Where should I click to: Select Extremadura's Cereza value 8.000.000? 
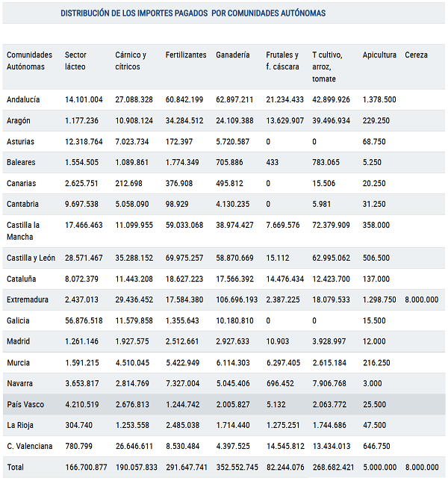coord(421,300)
